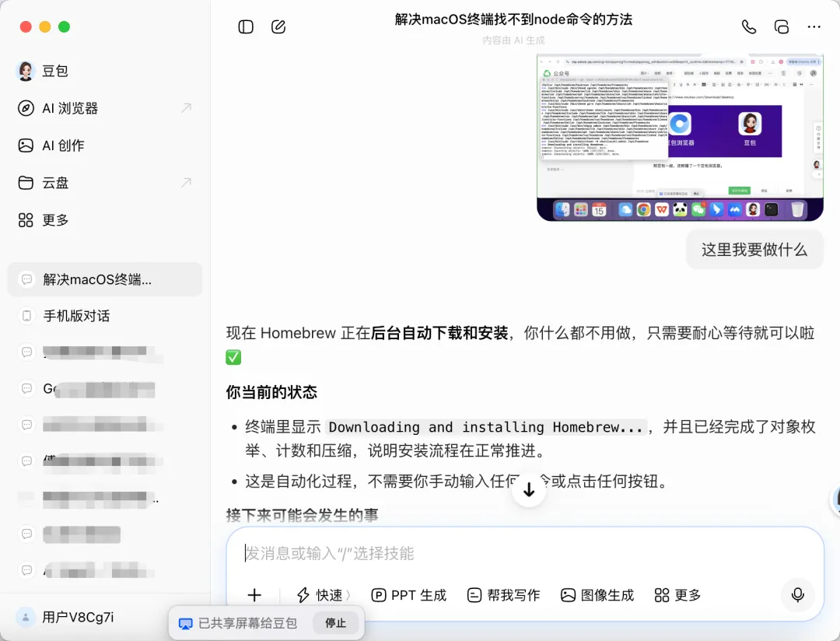Open the 豆包 profile avatar
The height and width of the screenshot is (641, 840).
pos(25,71)
